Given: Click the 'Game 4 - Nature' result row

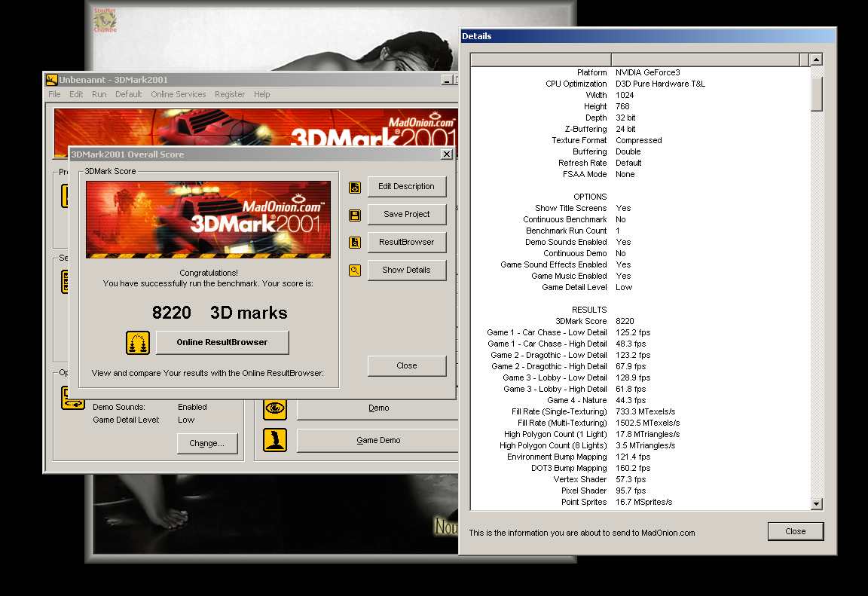Looking at the screenshot, I should (597, 401).
